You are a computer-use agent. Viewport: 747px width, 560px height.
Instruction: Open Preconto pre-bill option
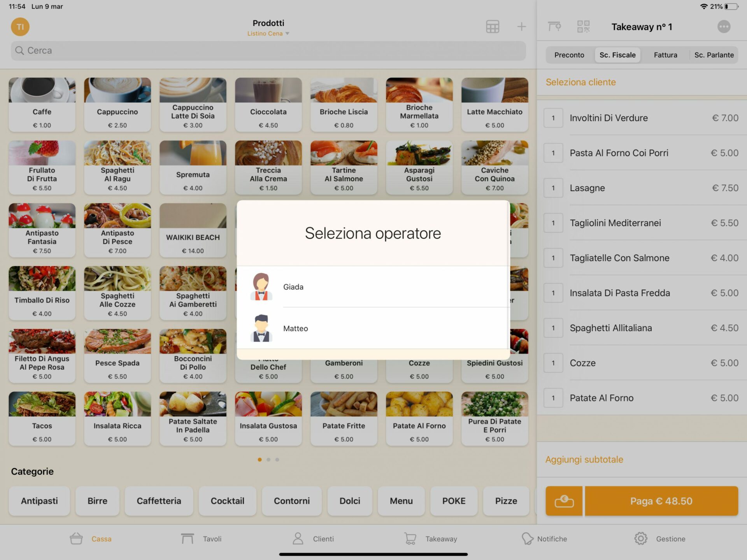[x=569, y=54]
